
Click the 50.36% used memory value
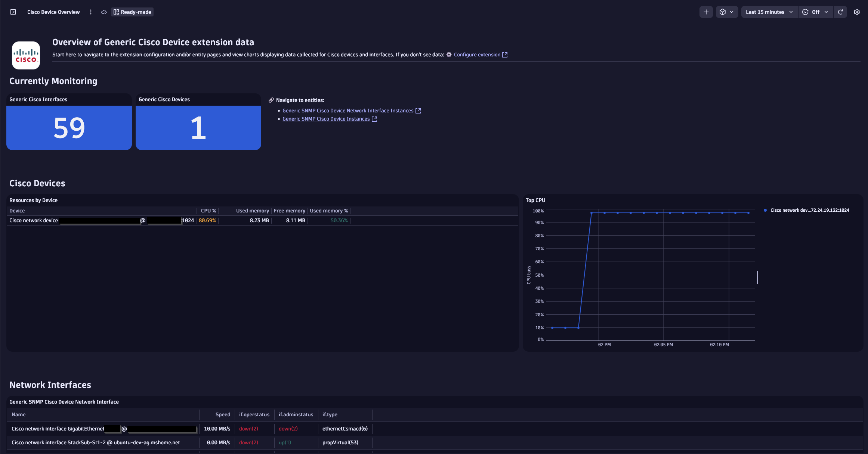click(x=339, y=220)
